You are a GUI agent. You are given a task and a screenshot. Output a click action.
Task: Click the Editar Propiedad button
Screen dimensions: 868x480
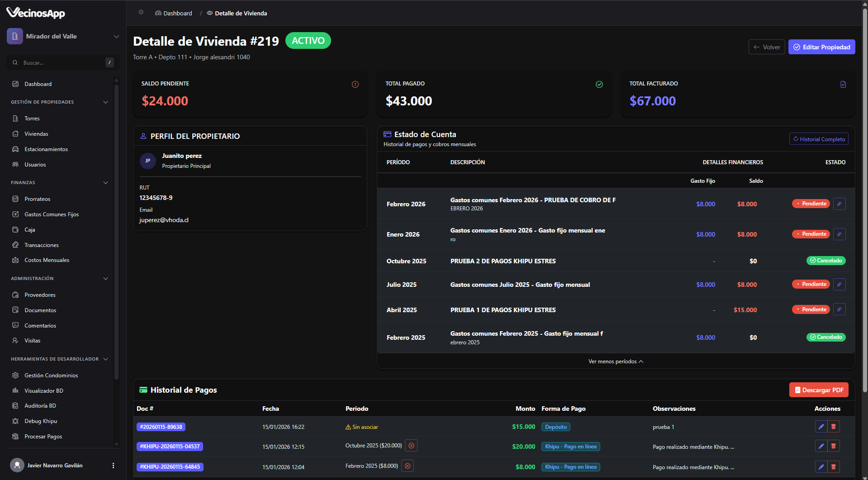coord(821,47)
